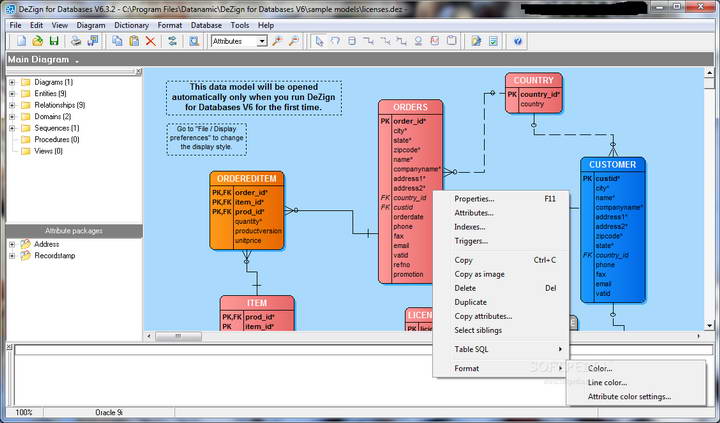Screen dimensions: 720x423
Task: Click Color... in the Format submenu
Action: pos(600,368)
